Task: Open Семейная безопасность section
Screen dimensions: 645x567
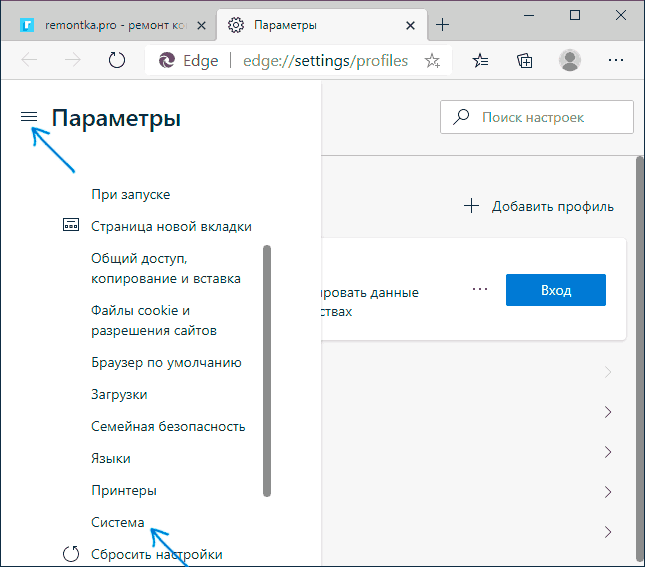Action: tap(168, 426)
